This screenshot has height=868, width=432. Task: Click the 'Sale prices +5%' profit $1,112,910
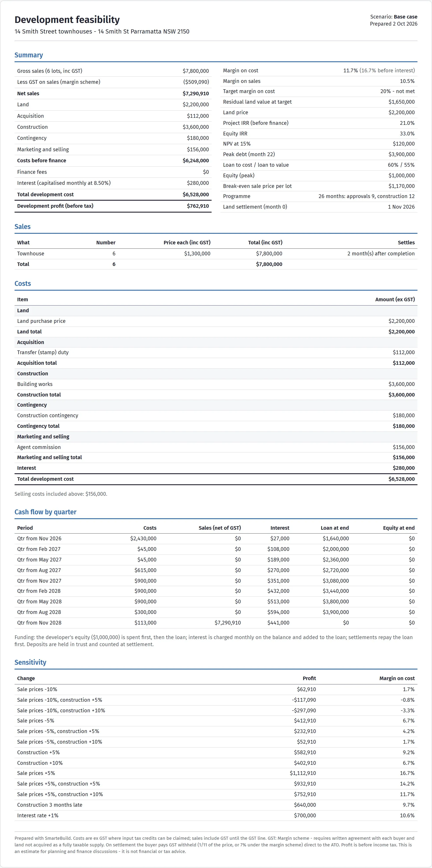[303, 773]
